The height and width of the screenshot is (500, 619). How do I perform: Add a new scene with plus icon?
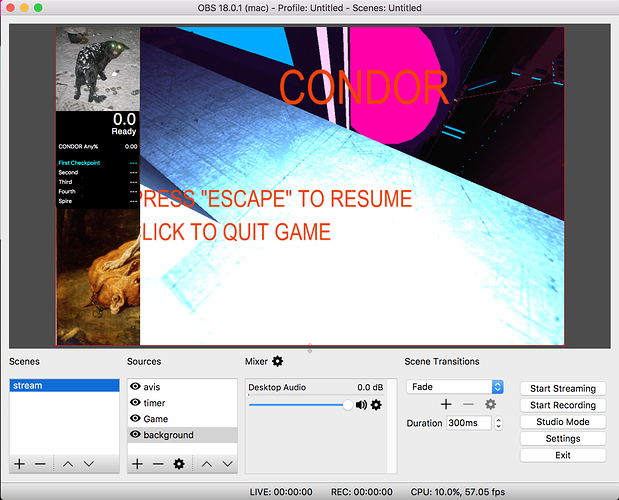(19, 464)
